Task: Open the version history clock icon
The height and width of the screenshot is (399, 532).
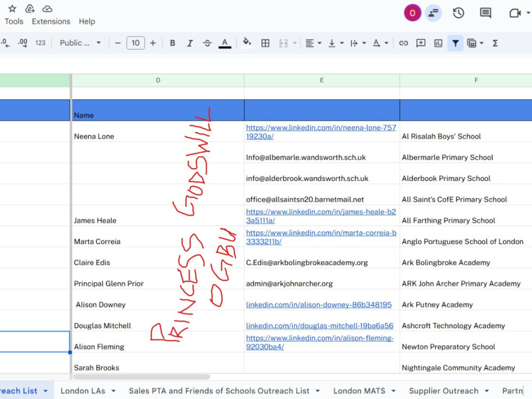Action: click(x=459, y=13)
